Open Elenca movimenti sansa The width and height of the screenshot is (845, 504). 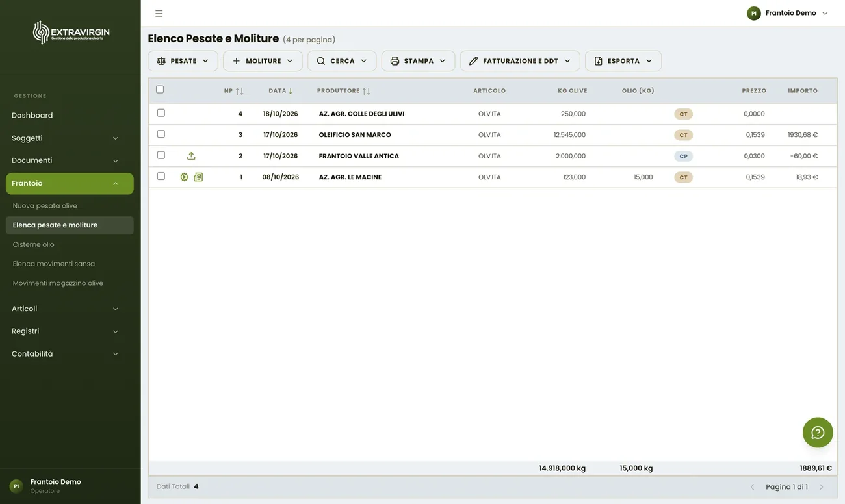(x=70, y=264)
